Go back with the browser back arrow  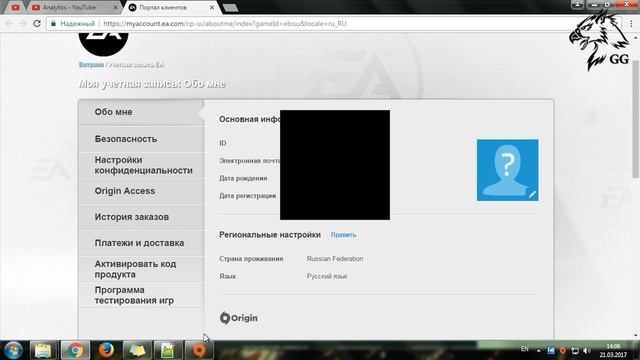[9, 24]
